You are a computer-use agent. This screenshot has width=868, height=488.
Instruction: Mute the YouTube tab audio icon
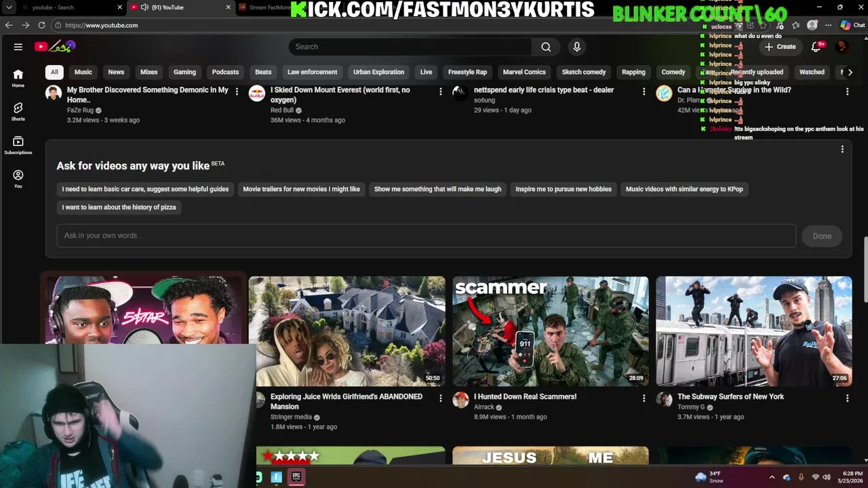(144, 7)
